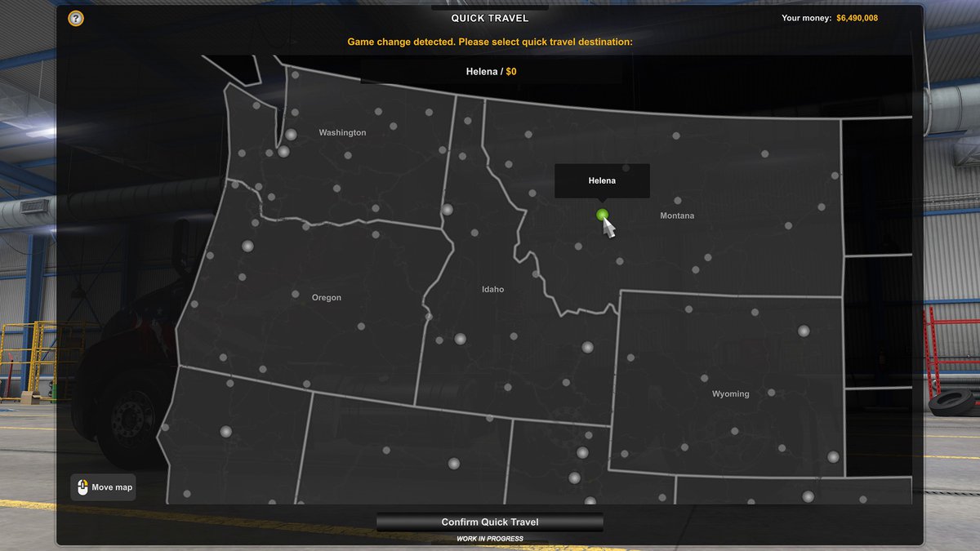Select the large city marker in eastern Idaho
The image size is (980, 551).
click(x=587, y=347)
